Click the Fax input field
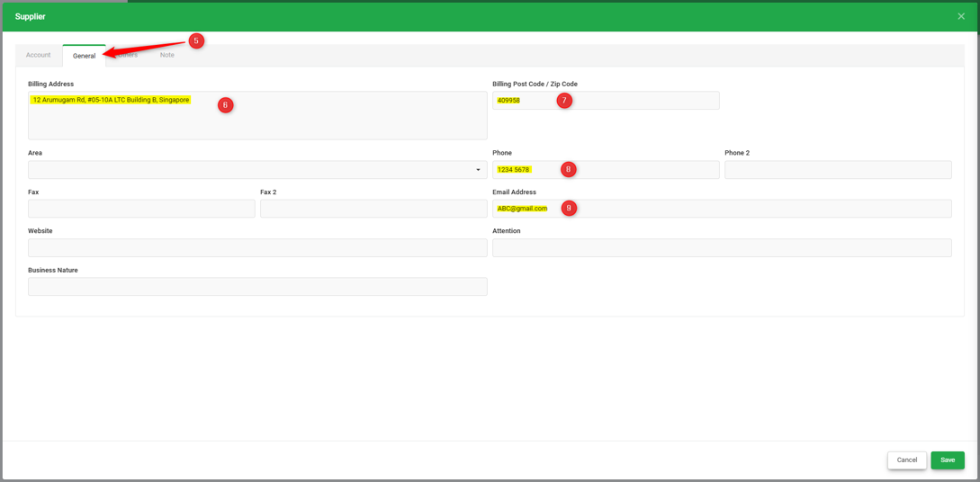Viewport: 980px width, 482px height. (x=141, y=209)
